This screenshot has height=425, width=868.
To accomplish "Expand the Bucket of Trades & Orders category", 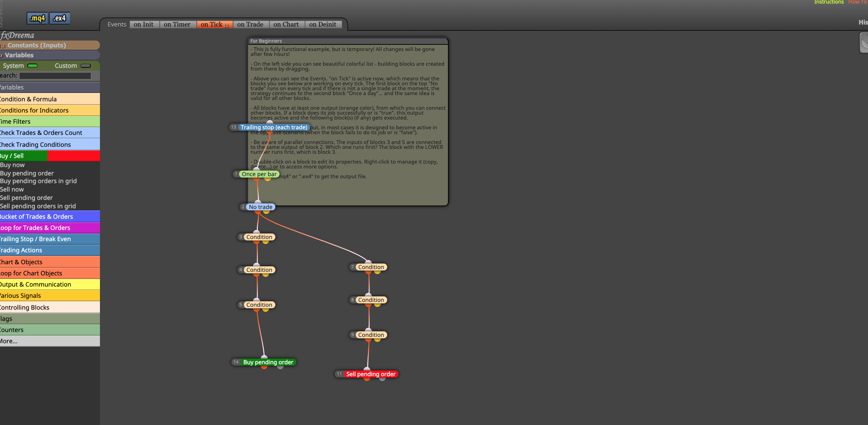I will pos(50,216).
